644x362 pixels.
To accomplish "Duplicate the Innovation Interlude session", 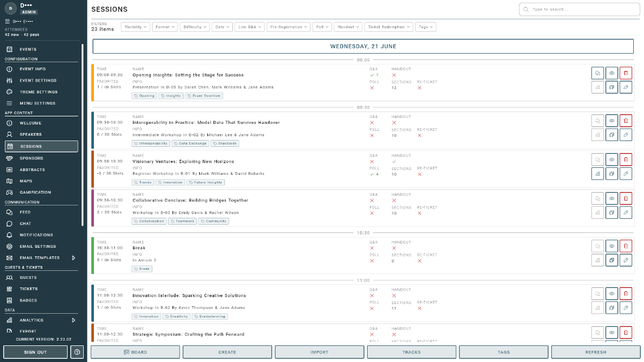I will point(612,308).
